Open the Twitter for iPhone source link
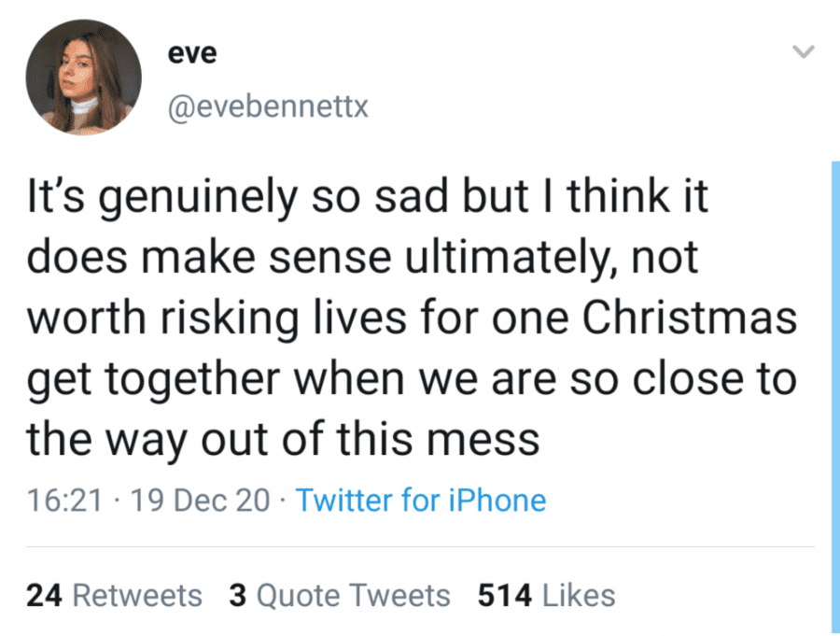Viewport: 840px width, 636px height. point(421,501)
